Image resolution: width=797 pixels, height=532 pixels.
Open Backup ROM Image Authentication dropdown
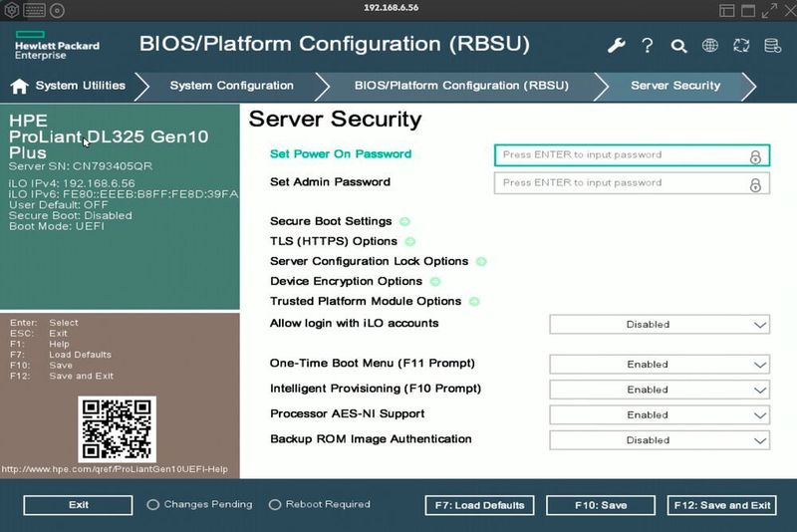tap(660, 440)
